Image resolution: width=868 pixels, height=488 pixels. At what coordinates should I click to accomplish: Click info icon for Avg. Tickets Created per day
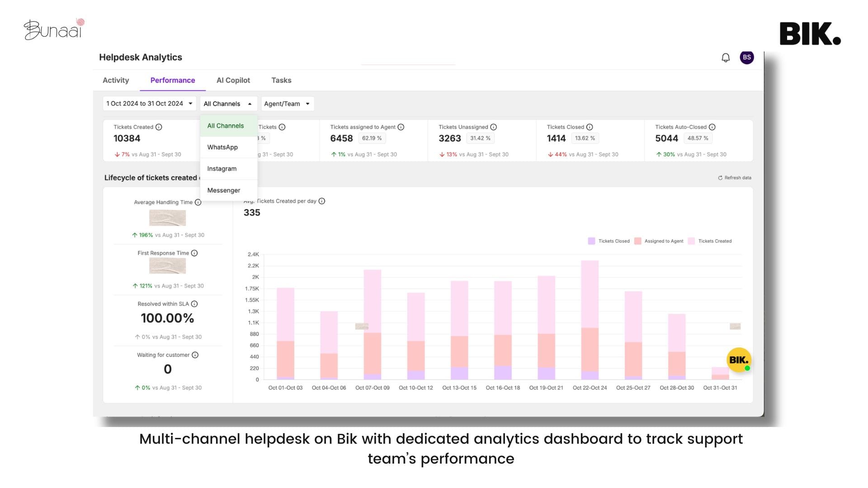[321, 201]
